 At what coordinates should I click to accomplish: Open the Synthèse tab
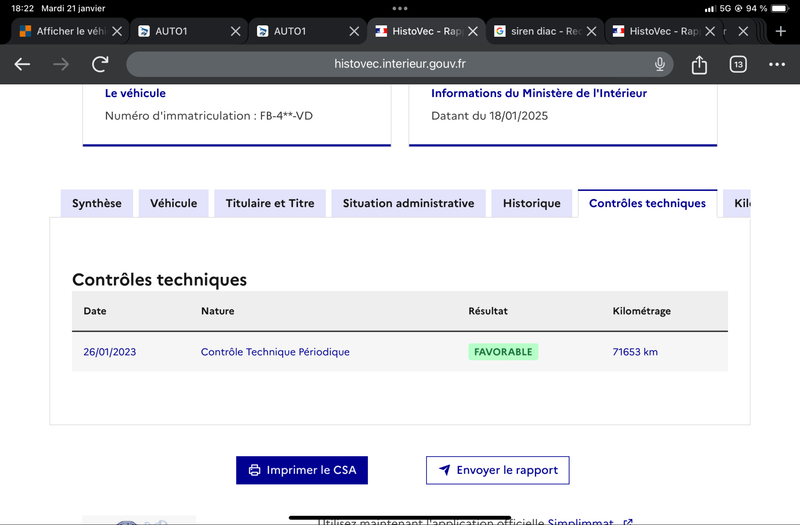pyautogui.click(x=97, y=203)
